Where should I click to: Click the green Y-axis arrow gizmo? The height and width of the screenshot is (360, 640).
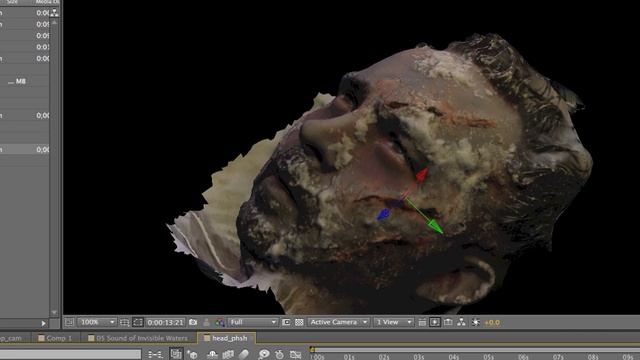pyautogui.click(x=435, y=226)
